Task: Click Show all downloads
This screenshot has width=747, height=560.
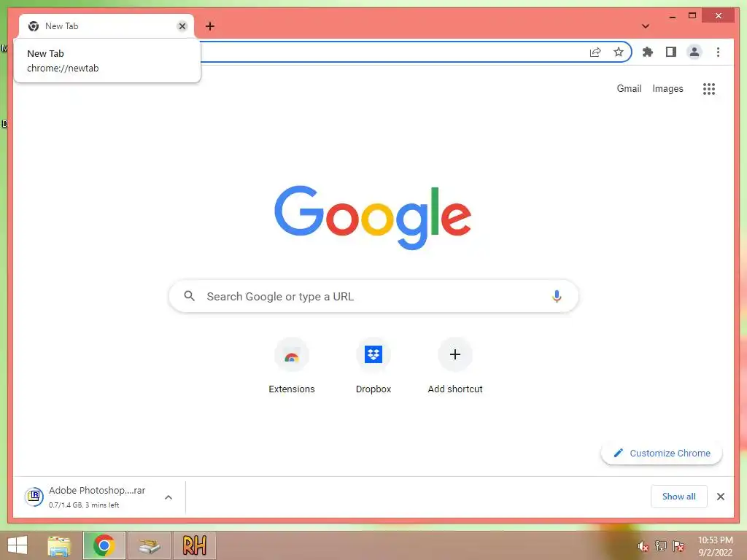Action: (679, 496)
